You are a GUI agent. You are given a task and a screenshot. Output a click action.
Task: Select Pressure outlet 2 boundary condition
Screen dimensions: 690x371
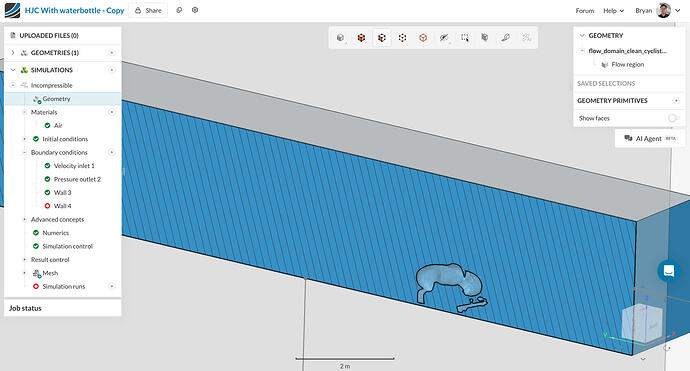point(77,179)
